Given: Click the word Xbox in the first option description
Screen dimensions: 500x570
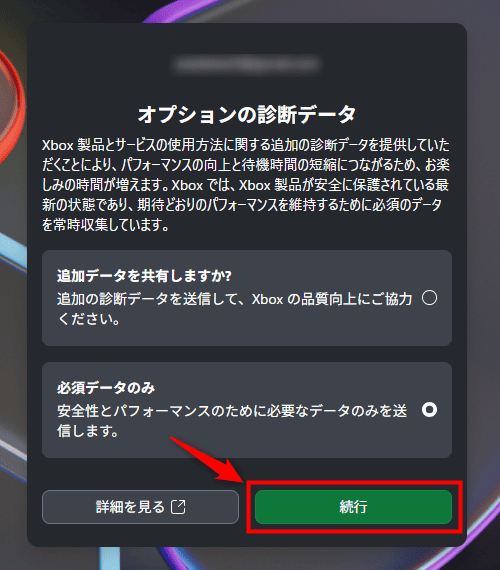Looking at the screenshot, I should coord(268,299).
